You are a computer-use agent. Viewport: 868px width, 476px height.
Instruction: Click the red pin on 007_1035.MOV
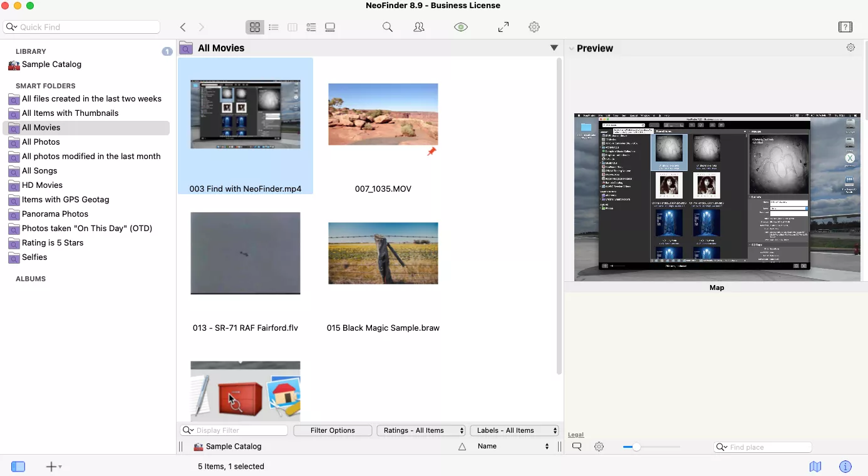pyautogui.click(x=431, y=152)
